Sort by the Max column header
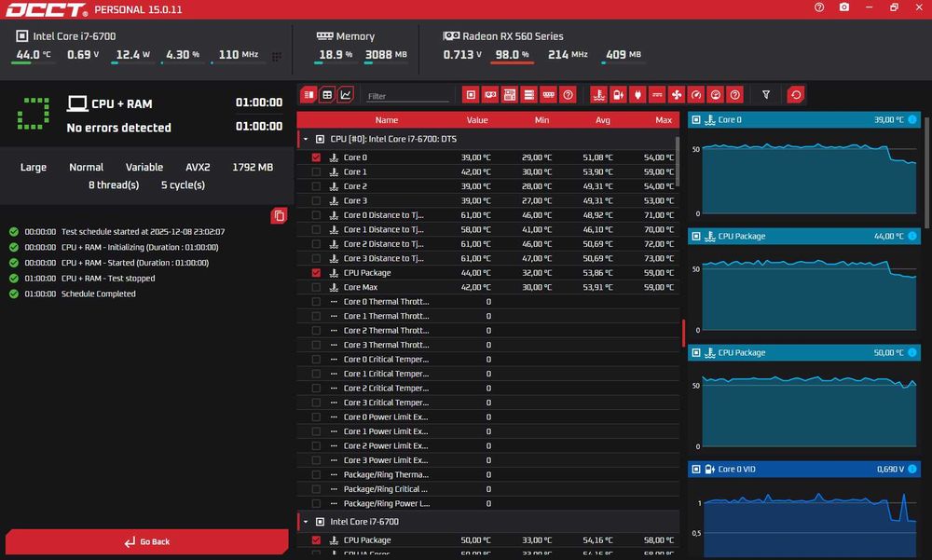932x560 pixels. click(x=664, y=120)
